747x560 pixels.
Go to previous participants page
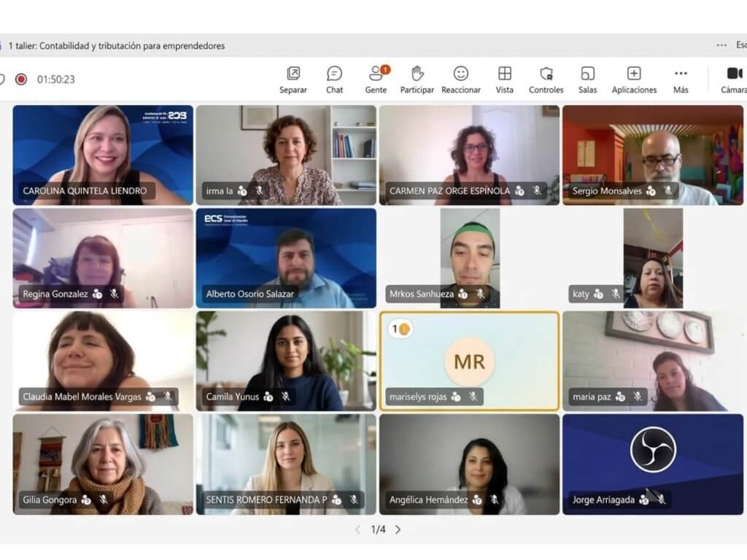pyautogui.click(x=357, y=529)
